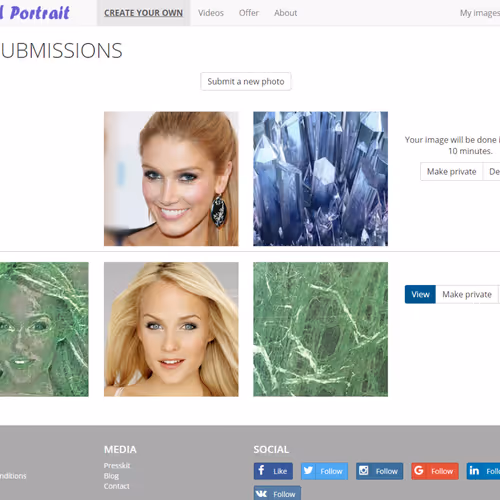Click the Google Follow button
The height and width of the screenshot is (500, 500).
click(435, 471)
